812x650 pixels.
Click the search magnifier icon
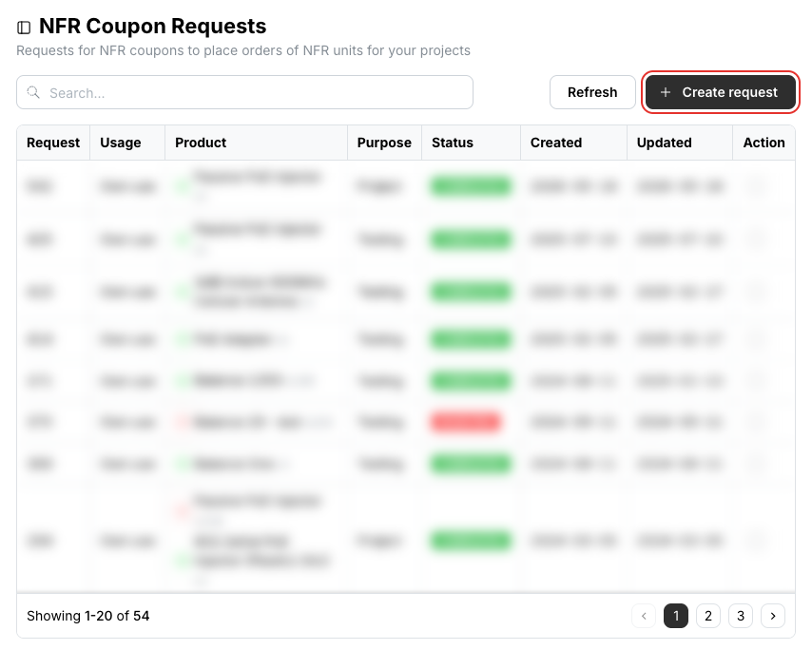[x=33, y=92]
